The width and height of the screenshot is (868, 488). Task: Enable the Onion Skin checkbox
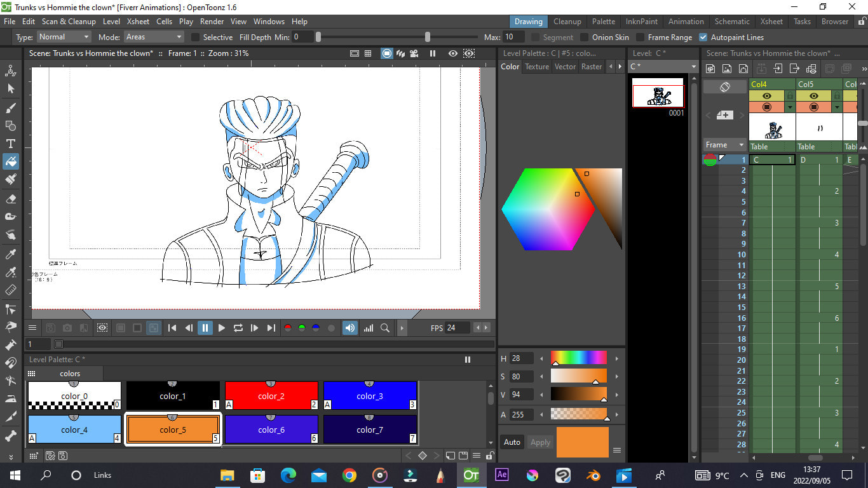(585, 37)
